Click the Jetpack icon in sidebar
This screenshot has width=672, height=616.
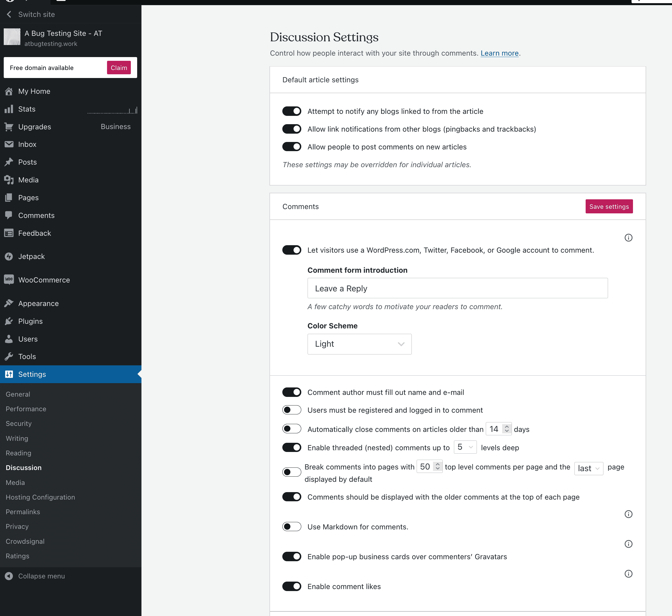click(x=9, y=256)
